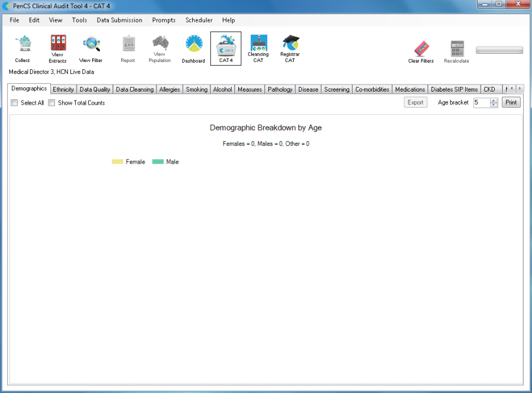Click the Demographic Breakdown by Age title
Screen dimensions: 532x393
coord(265,128)
